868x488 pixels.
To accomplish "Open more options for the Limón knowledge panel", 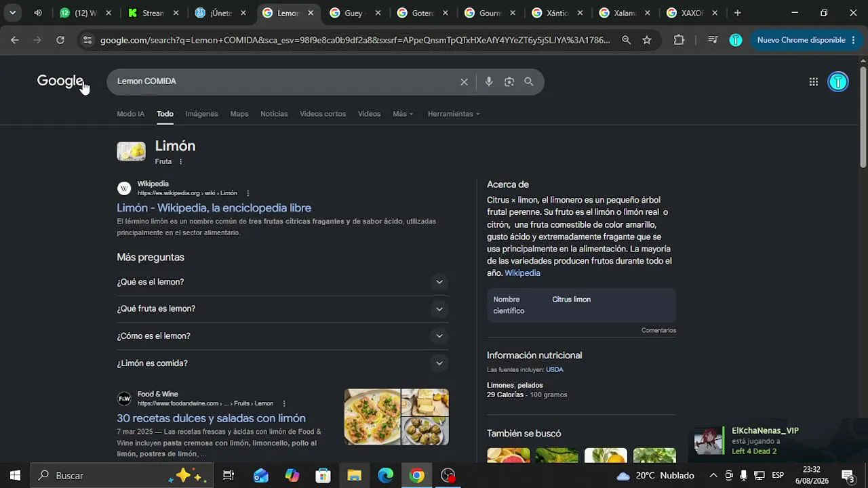I will [x=180, y=162].
